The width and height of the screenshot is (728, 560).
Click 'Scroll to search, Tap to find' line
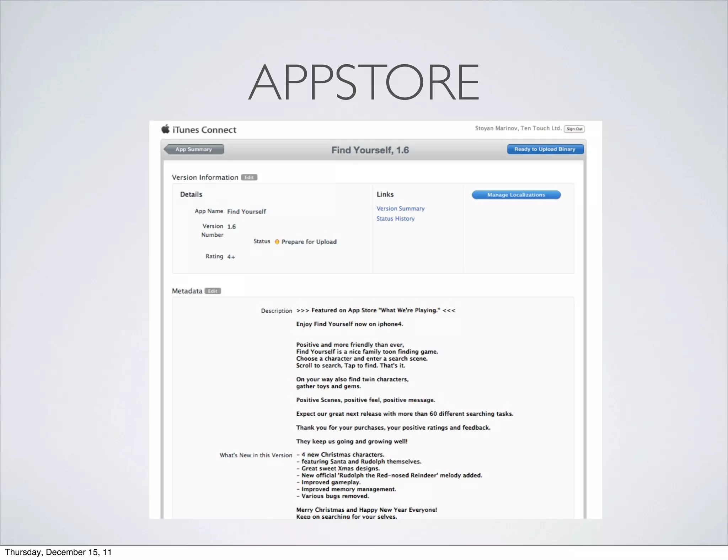[350, 365]
